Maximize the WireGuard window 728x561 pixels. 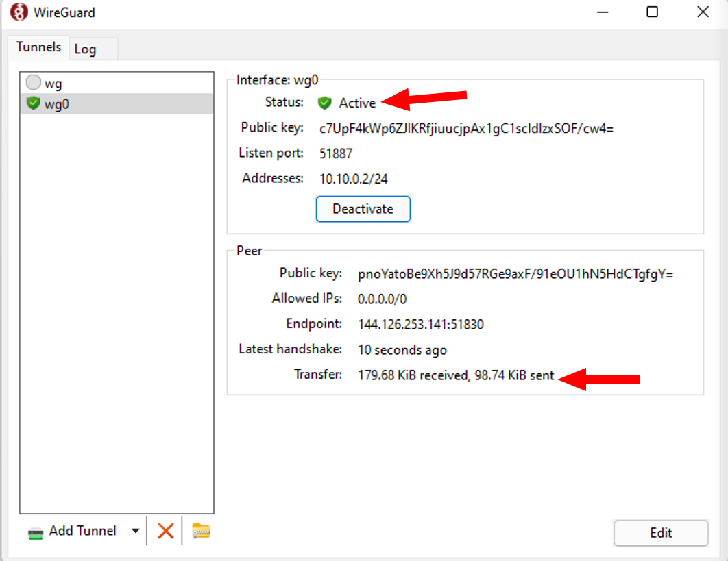point(653,12)
